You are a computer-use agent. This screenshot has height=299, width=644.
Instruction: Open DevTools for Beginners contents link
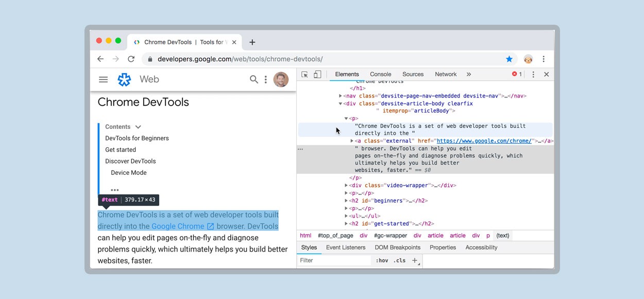137,138
